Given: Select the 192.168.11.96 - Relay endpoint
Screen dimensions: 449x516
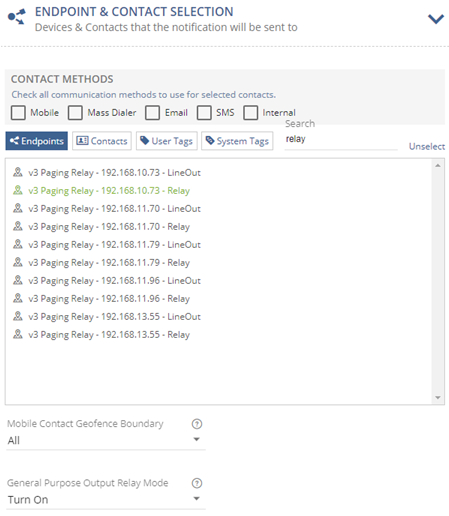Looking at the screenshot, I should [109, 299].
